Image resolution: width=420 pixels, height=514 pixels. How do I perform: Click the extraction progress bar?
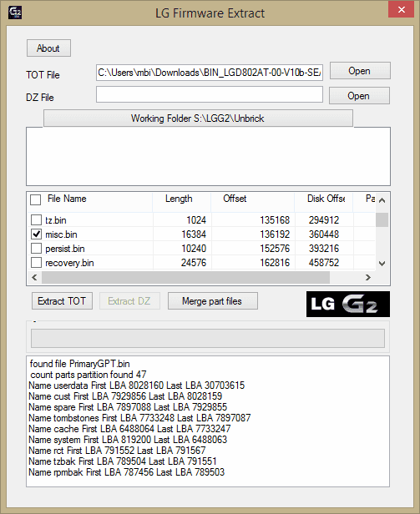208,338
